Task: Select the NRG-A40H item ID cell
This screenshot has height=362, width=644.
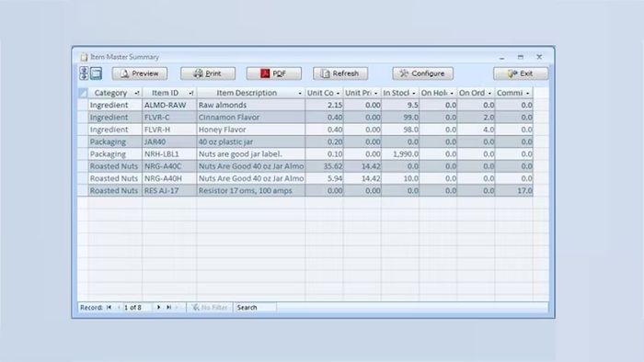Action: click(169, 178)
